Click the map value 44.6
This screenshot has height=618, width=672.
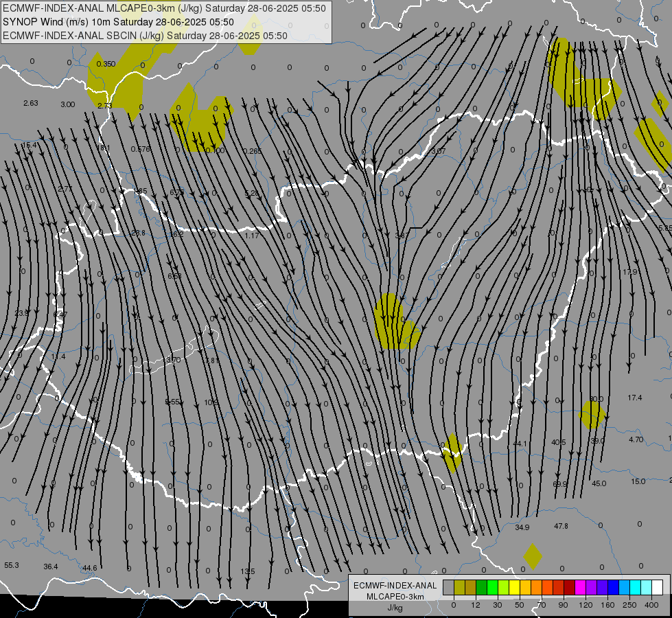click(x=89, y=568)
